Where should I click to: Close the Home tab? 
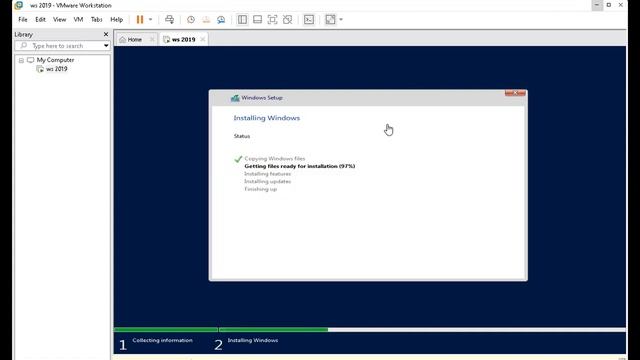click(x=152, y=40)
